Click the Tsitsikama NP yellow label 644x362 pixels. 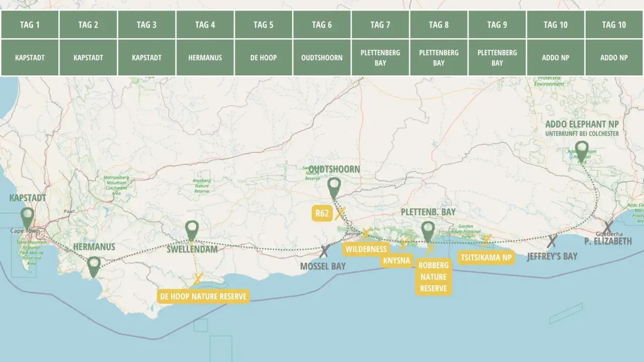[487, 258]
